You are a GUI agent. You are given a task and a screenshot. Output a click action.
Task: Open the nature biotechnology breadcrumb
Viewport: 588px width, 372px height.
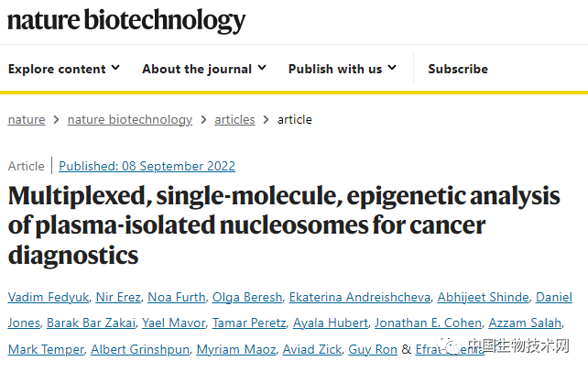click(130, 119)
